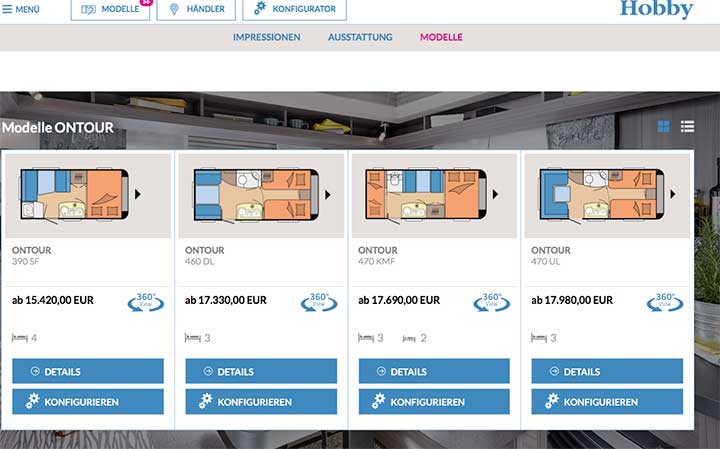Open 360° view for 460 DL

(319, 302)
